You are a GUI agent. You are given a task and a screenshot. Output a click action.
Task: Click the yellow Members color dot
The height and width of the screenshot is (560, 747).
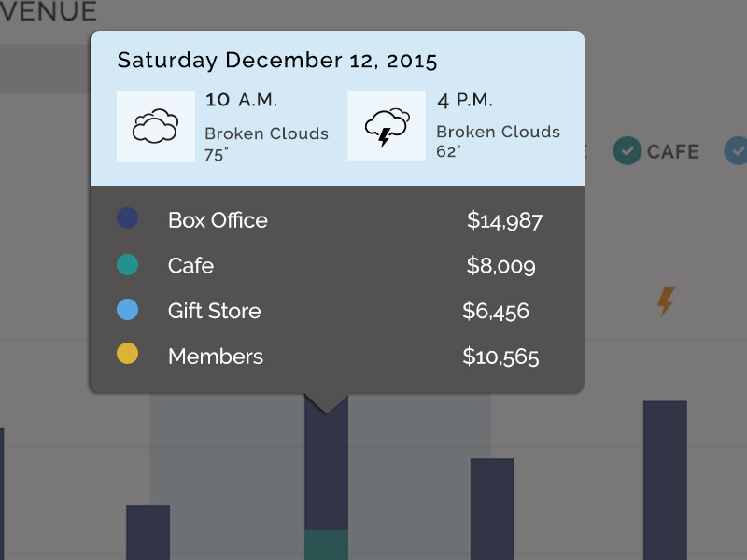[127, 355]
